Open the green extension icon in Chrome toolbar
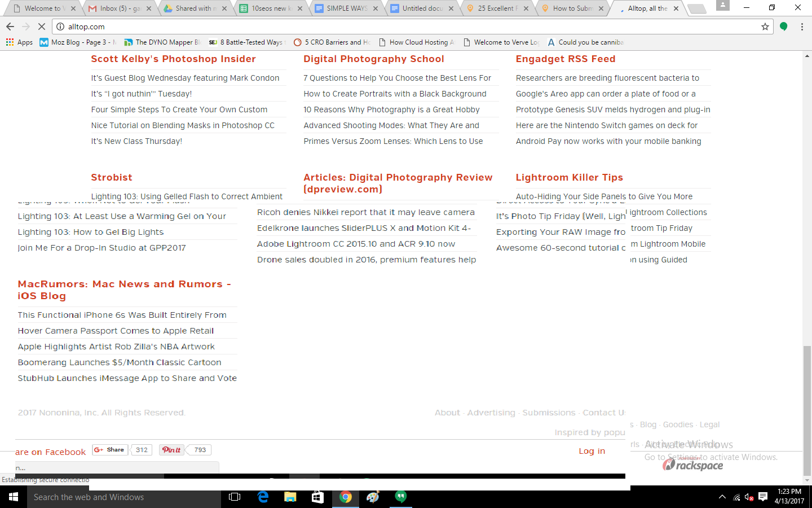 pos(783,27)
